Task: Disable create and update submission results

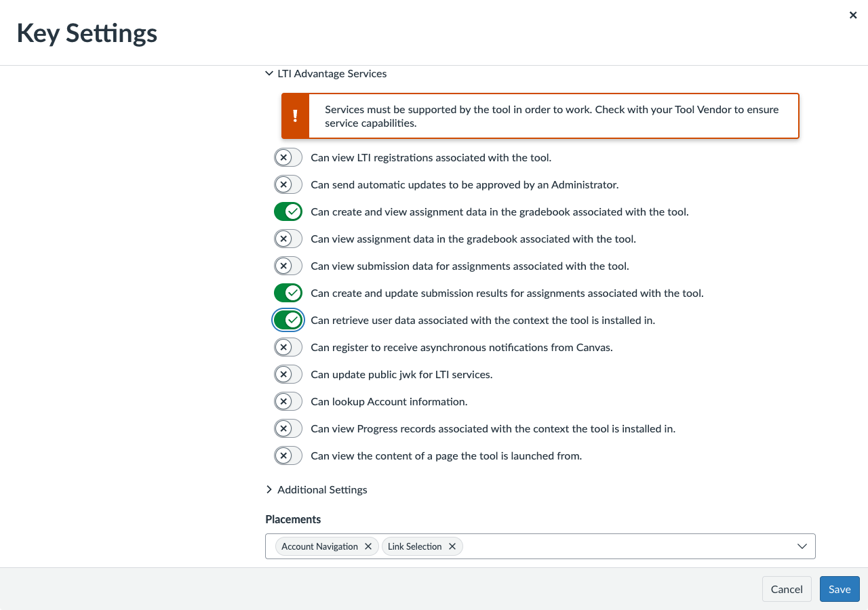Action: tap(288, 293)
